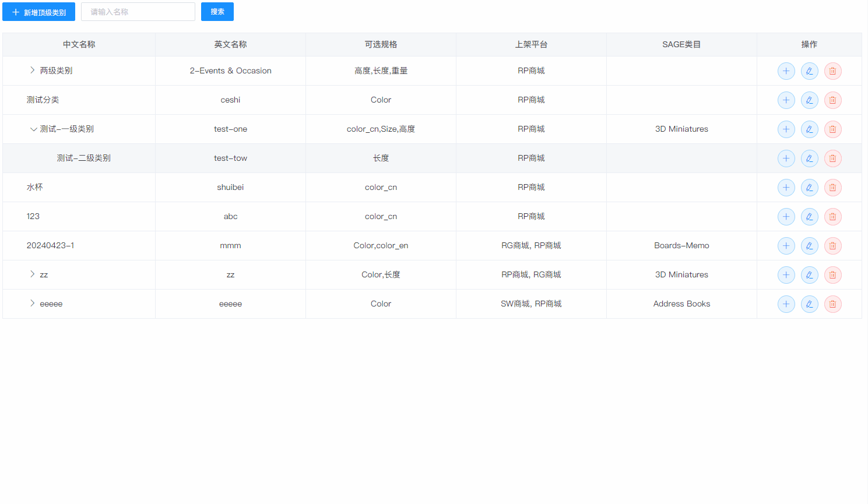Click the delete icon on the mmm row
The height and width of the screenshot is (504, 868).
pos(832,245)
